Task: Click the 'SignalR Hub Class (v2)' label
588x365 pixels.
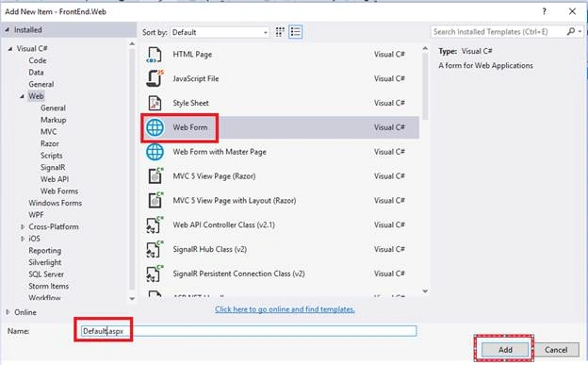Action: pyautogui.click(x=209, y=249)
